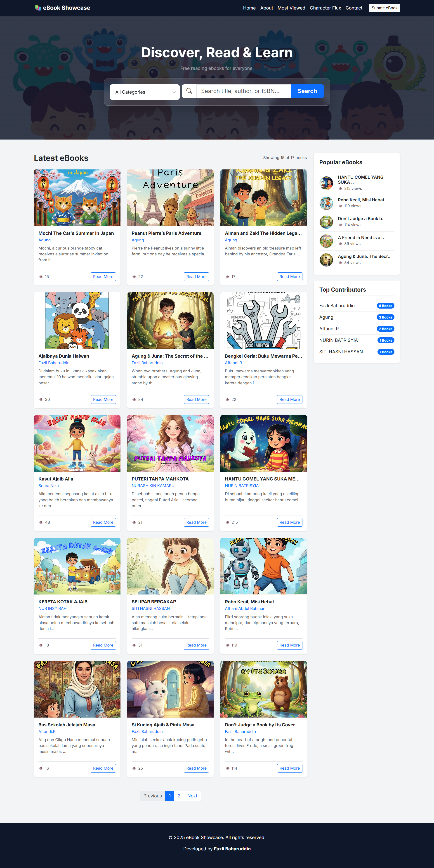434x868 pixels.
Task: Click the eye icon on the Bengkel Ceria card
Action: pyautogui.click(x=228, y=399)
